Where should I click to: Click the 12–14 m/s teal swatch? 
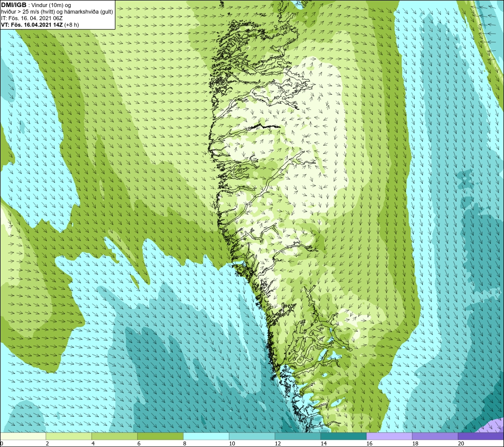tap(298, 436)
